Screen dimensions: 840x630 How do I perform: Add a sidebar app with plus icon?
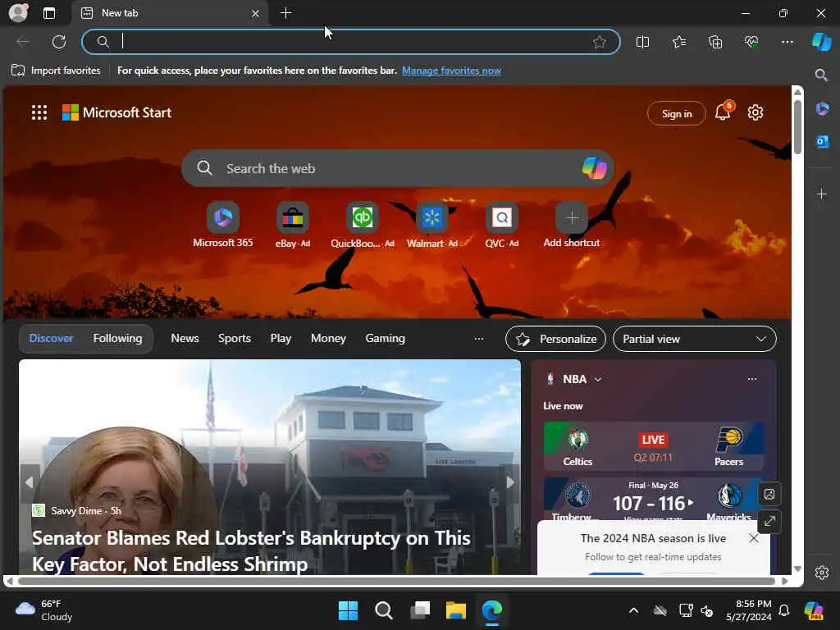point(822,194)
